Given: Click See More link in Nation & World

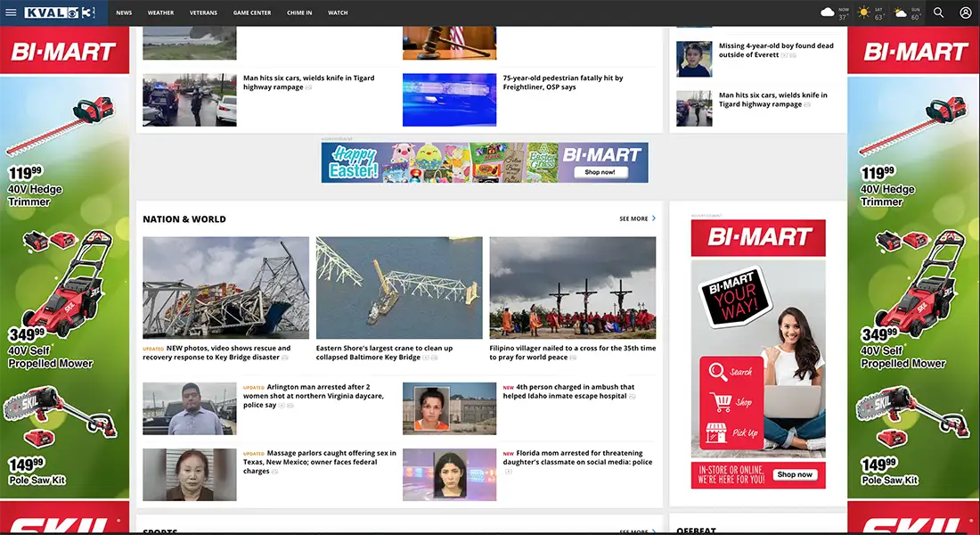Looking at the screenshot, I should point(633,219).
